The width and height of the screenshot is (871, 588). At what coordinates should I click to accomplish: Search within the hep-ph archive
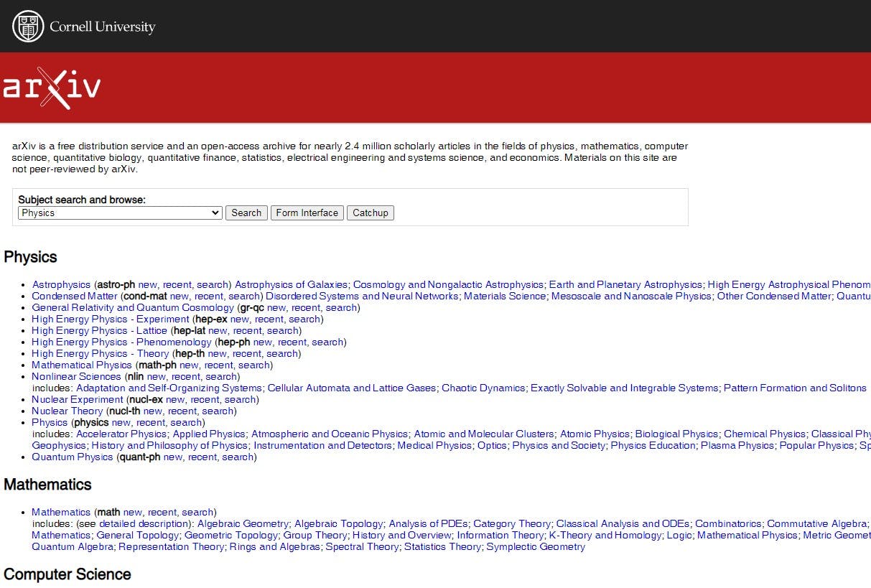327,342
